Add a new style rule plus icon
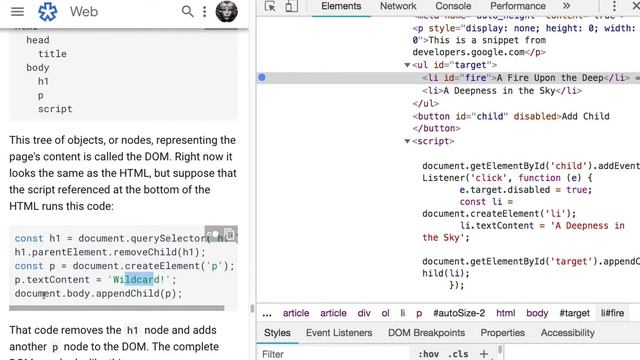The height and width of the screenshot is (360, 640). (484, 354)
